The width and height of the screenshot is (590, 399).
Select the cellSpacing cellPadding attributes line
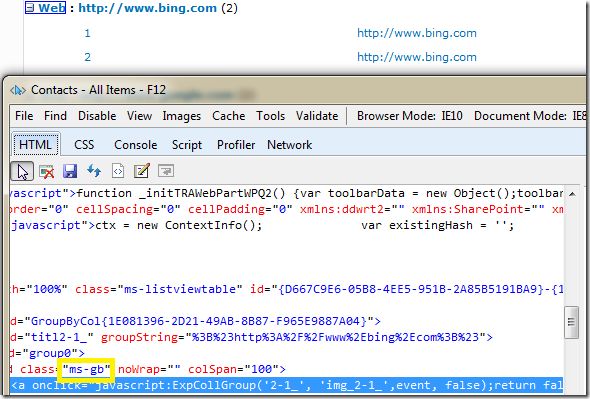pyautogui.click(x=286, y=209)
